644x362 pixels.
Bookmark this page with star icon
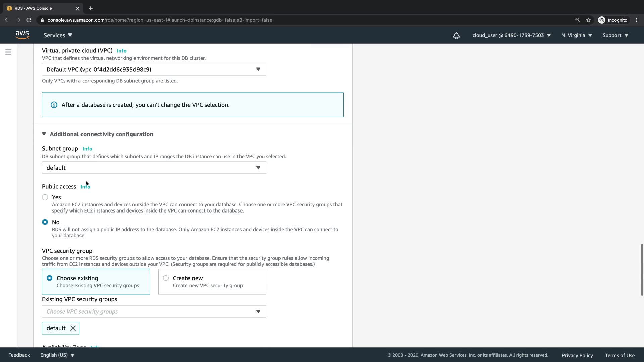click(x=588, y=20)
